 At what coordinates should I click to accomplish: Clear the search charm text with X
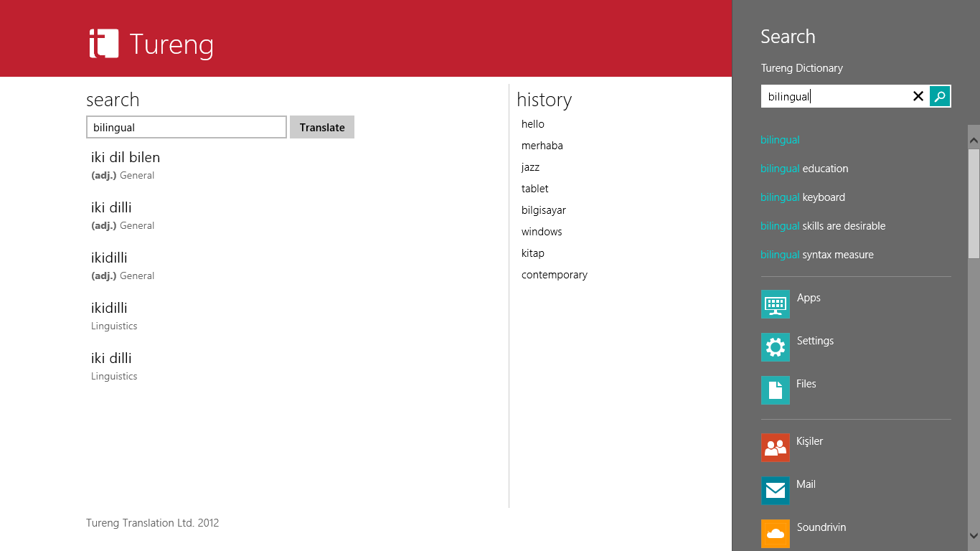pyautogui.click(x=918, y=96)
